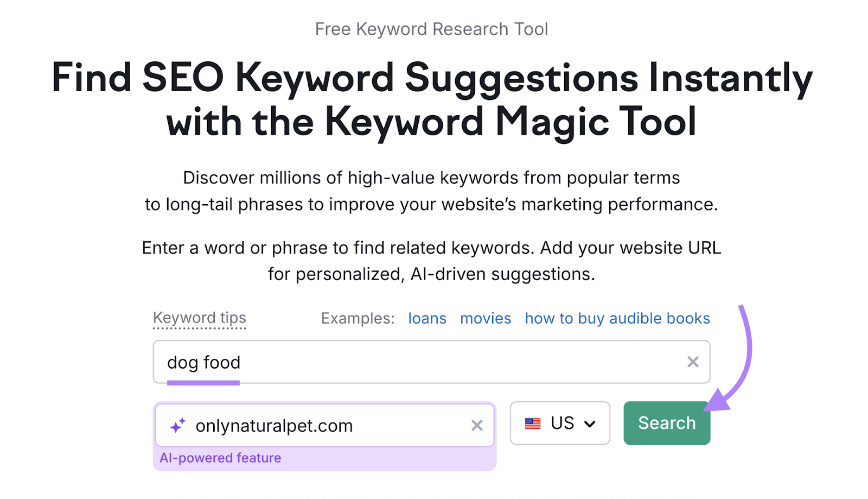Open the "loans" example keyword
The height and width of the screenshot is (499, 868).
pos(427,318)
